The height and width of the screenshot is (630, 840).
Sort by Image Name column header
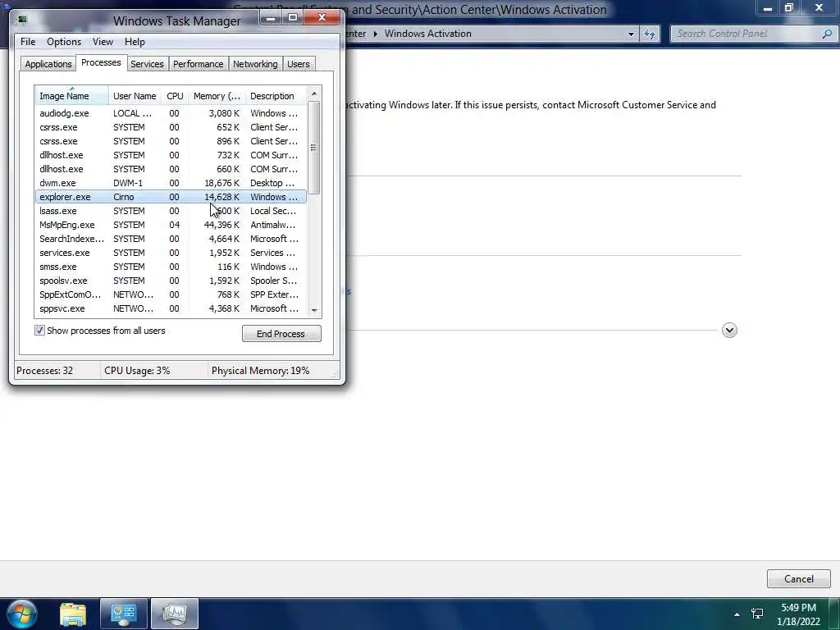(72, 96)
